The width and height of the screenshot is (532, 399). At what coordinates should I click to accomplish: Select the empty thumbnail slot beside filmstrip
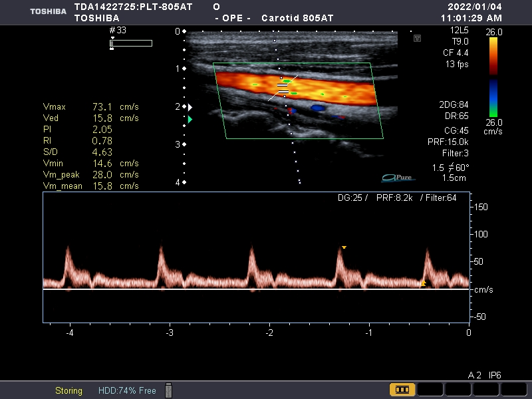pos(430,390)
